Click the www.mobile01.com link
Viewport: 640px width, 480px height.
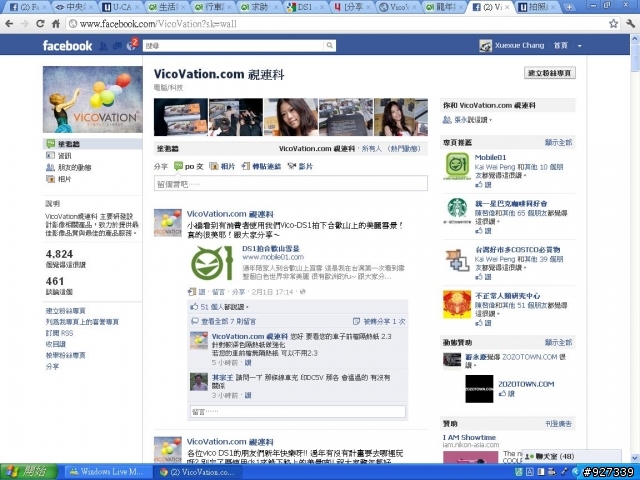pos(273,257)
